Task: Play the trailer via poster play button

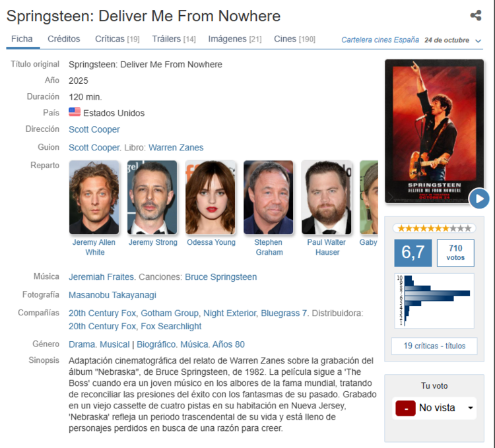Action: click(479, 199)
